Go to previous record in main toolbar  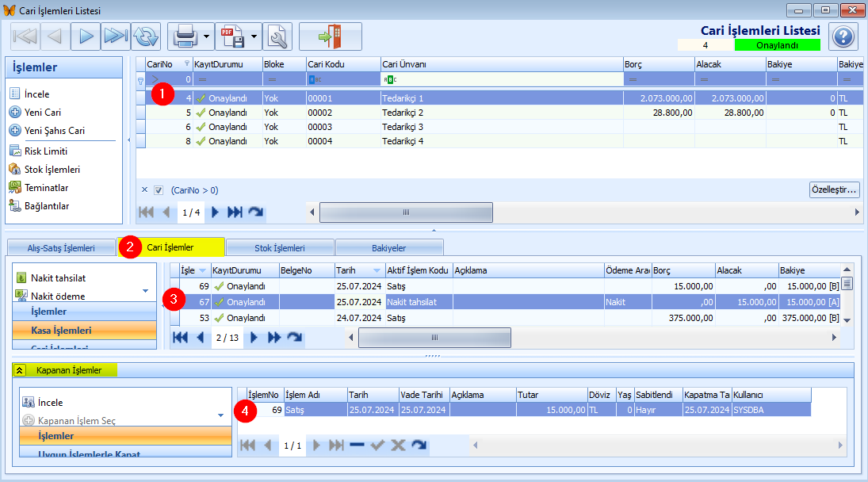[x=55, y=36]
